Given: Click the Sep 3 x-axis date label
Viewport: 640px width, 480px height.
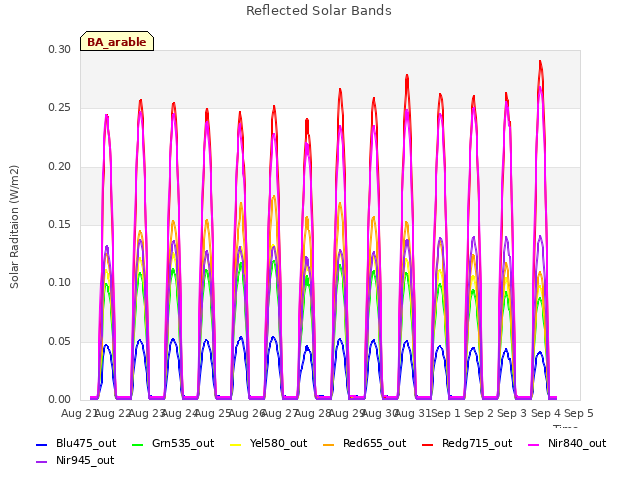Looking at the screenshot, I should [x=512, y=413].
